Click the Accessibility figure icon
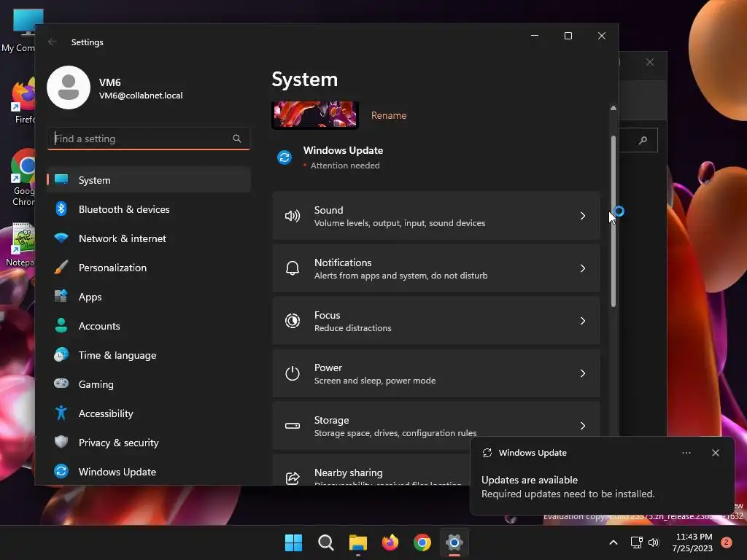 click(61, 413)
